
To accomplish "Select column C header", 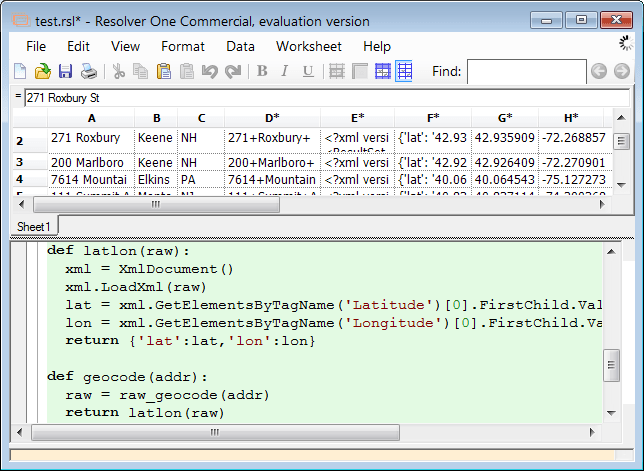I will point(201,118).
